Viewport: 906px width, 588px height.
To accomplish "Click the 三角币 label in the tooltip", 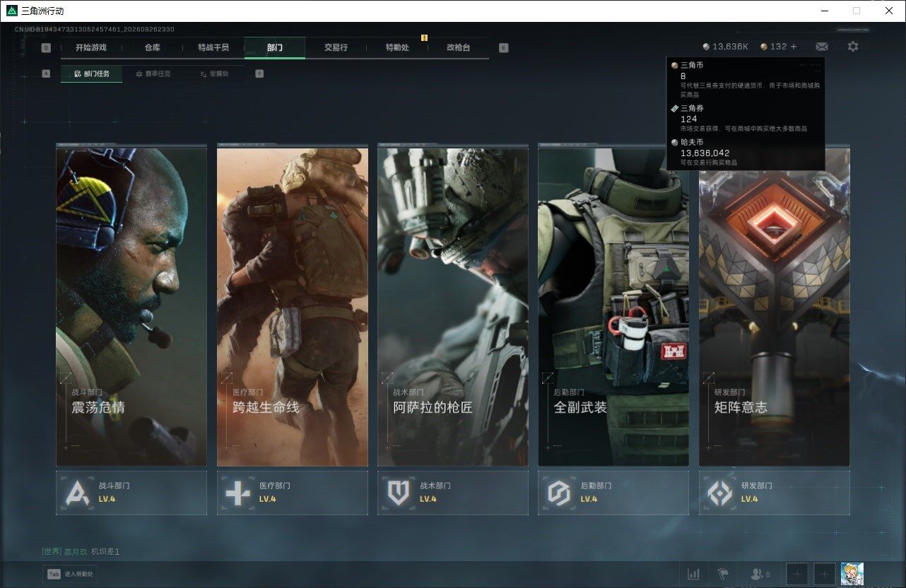I will 692,65.
